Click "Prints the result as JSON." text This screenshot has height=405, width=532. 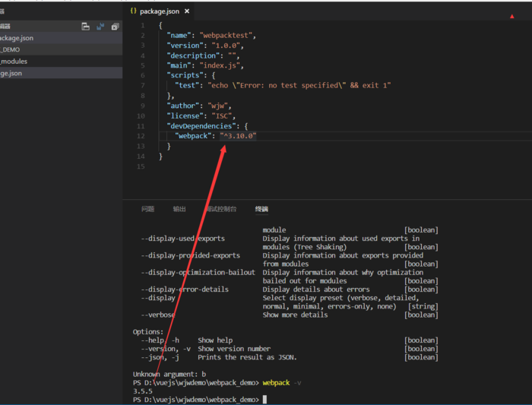pos(247,357)
